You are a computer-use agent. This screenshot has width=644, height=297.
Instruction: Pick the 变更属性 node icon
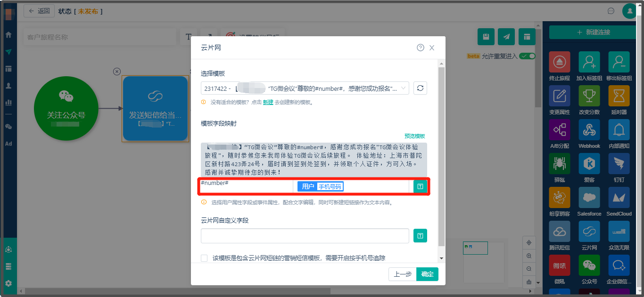click(560, 96)
